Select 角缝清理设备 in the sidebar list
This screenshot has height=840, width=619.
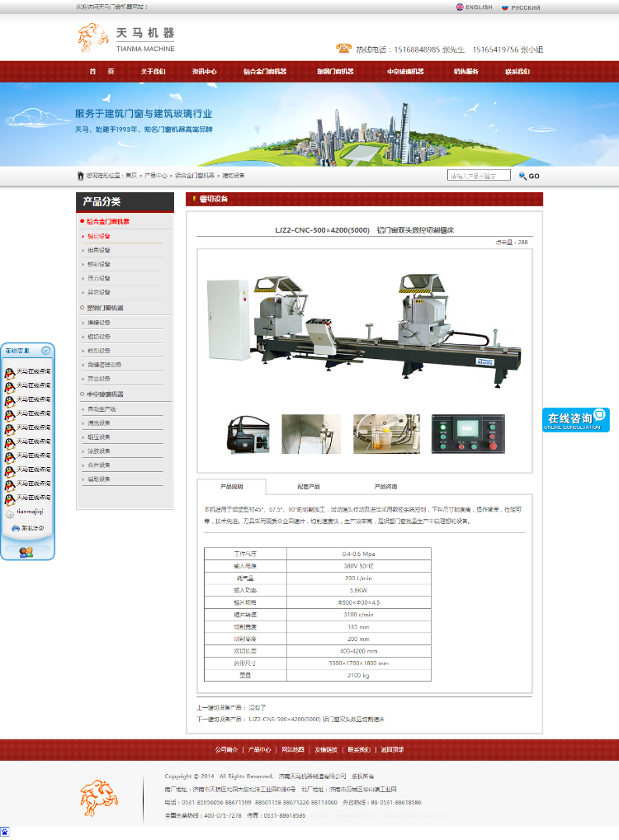coord(105,364)
